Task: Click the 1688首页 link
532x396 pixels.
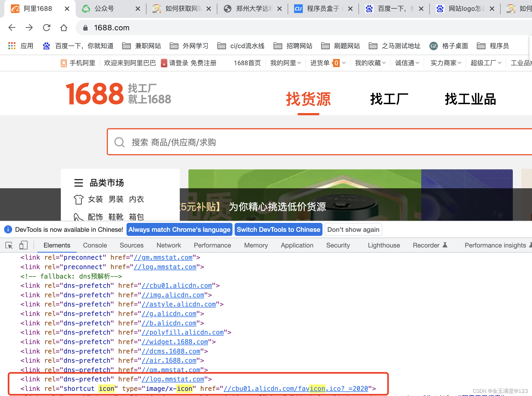Action: tap(247, 63)
